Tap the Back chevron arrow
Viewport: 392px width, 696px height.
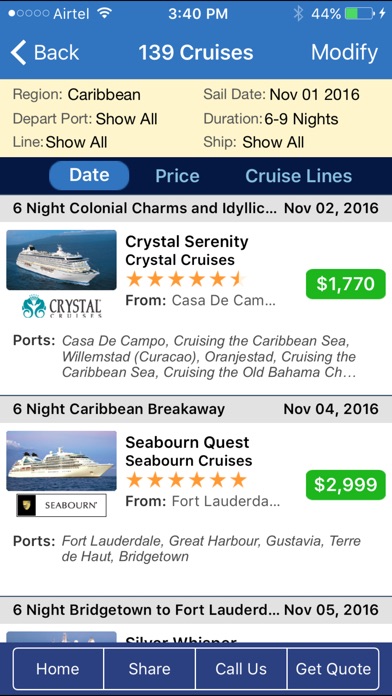tap(19, 52)
